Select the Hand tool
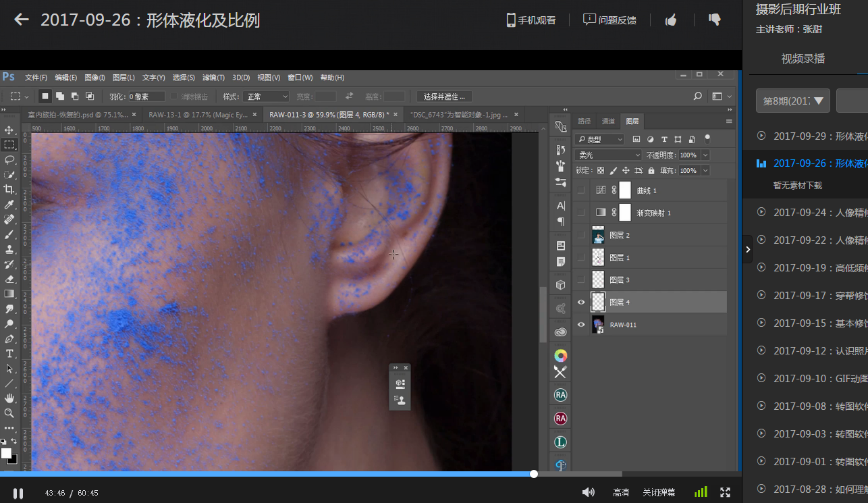Screen dimensions: 868x503 9,398
